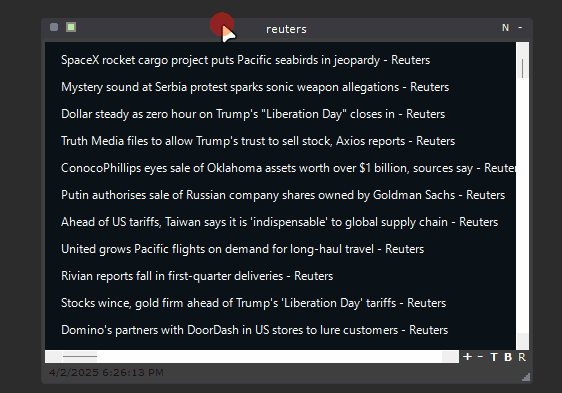Open the Mystery sound at Serbia protest headline

point(255,87)
